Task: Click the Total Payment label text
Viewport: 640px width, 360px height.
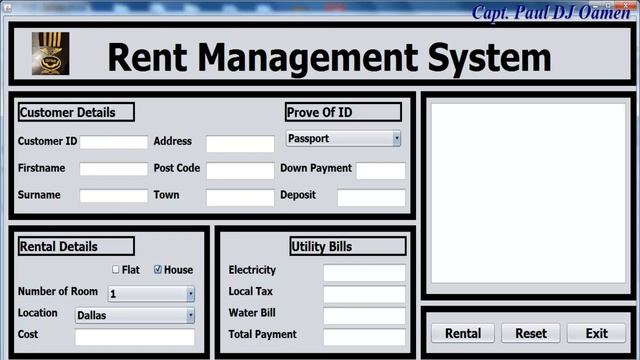Action: (262, 334)
